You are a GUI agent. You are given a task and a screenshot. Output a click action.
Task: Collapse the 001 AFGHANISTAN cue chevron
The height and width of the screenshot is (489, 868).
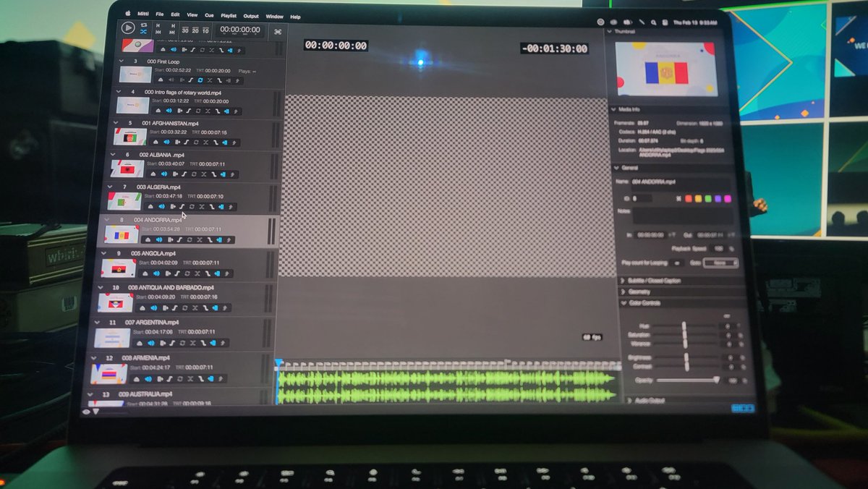(x=117, y=123)
